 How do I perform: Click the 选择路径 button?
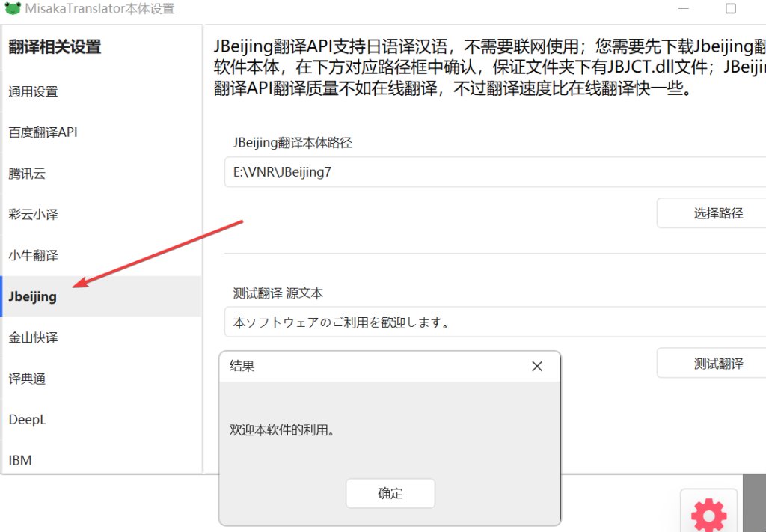(x=717, y=213)
